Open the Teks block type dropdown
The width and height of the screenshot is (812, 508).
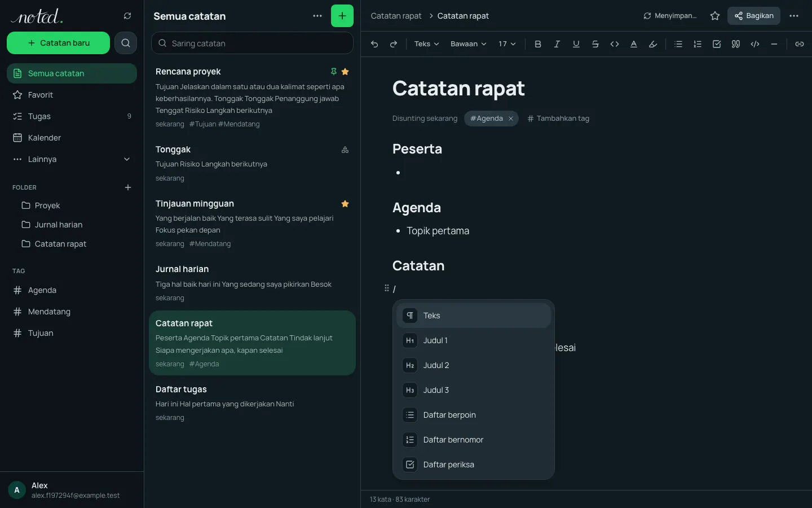tap(426, 44)
